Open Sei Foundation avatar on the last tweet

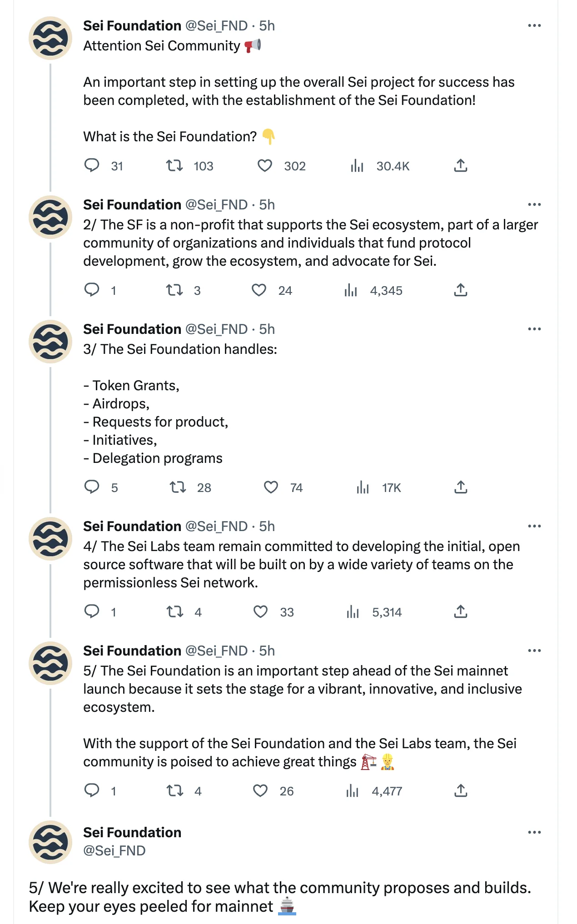click(x=50, y=842)
